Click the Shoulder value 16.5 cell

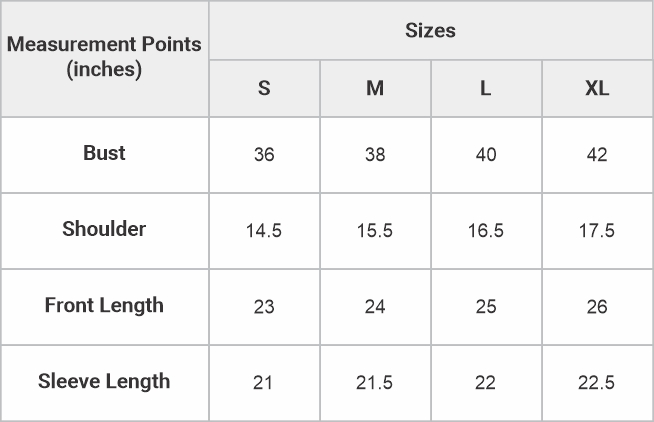[x=486, y=231]
